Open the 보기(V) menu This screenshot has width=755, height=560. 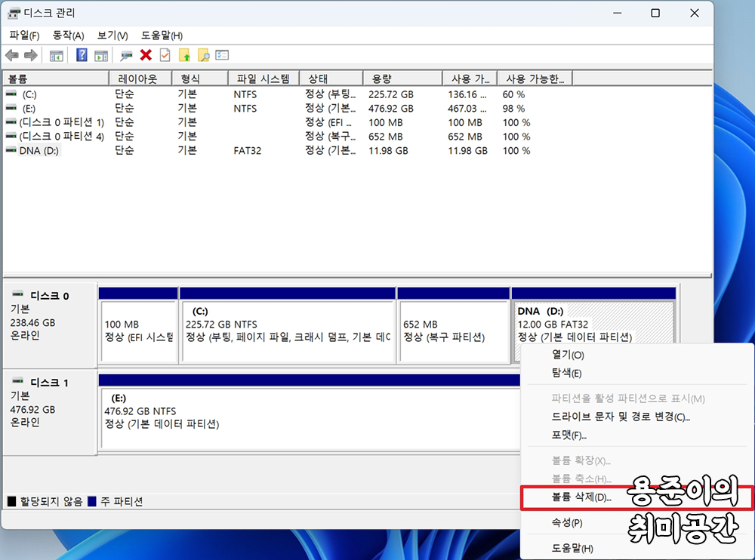click(x=112, y=35)
